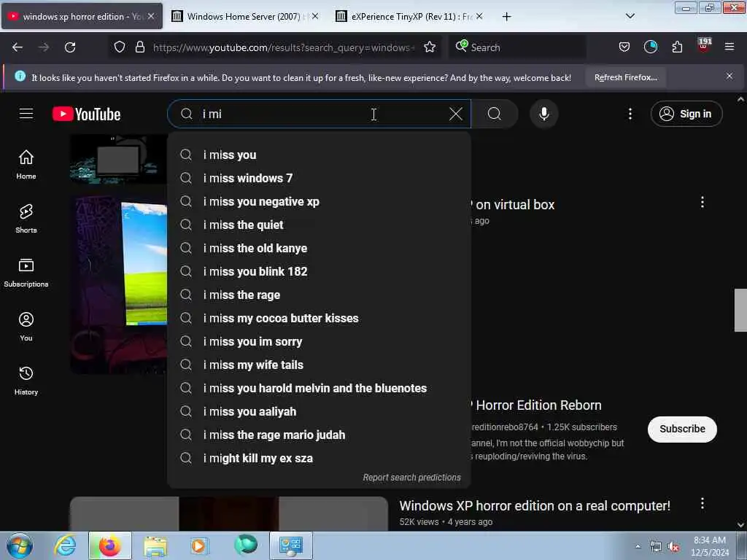Open a new tab with the plus button
The height and width of the screenshot is (560, 747).
506,17
